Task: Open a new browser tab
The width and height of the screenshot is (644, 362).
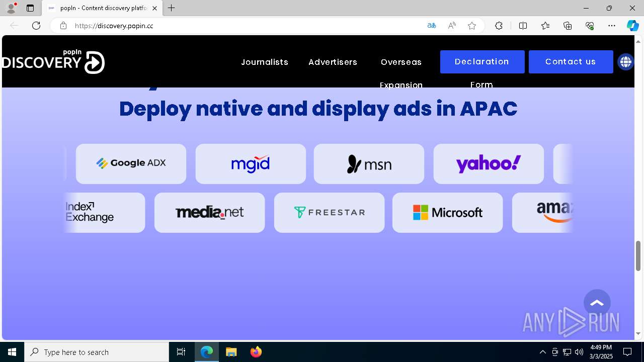Action: click(x=172, y=8)
